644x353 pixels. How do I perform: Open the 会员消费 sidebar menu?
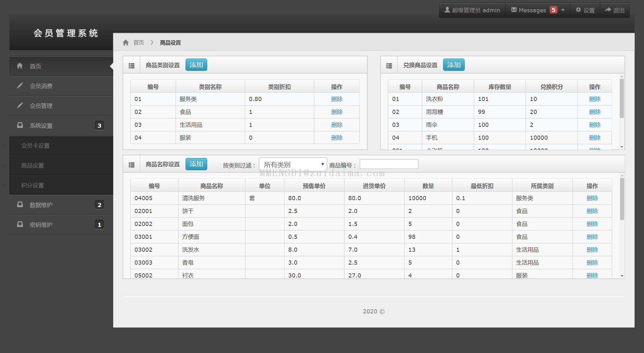(x=61, y=86)
